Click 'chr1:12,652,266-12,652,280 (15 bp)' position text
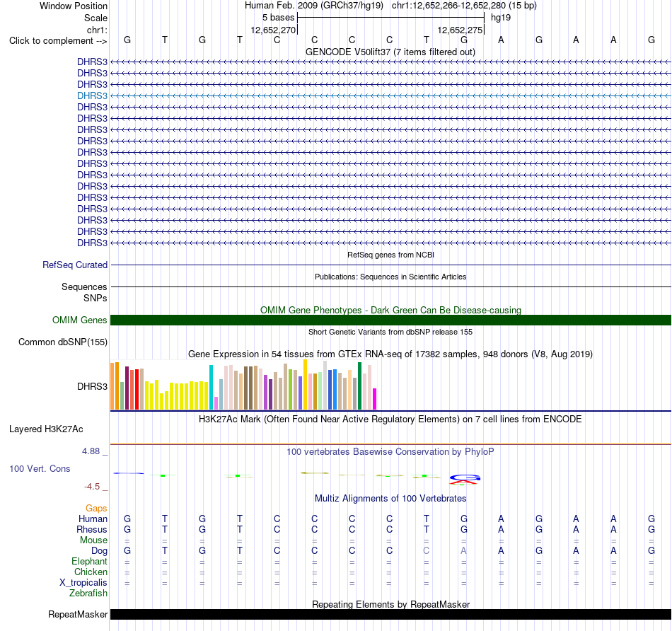The height and width of the screenshot is (631, 672). click(464, 6)
